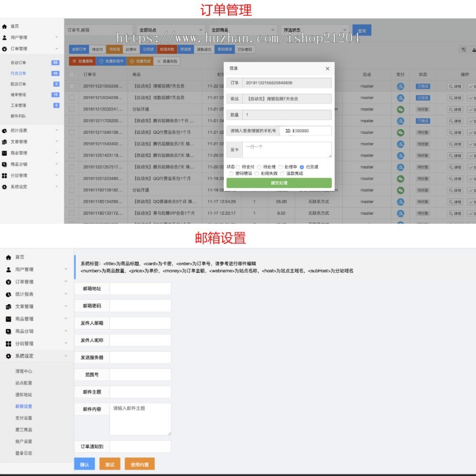This screenshot has height=476, width=476.
Task: Click the Alipay icon in the first order row
Action: tap(400, 86)
